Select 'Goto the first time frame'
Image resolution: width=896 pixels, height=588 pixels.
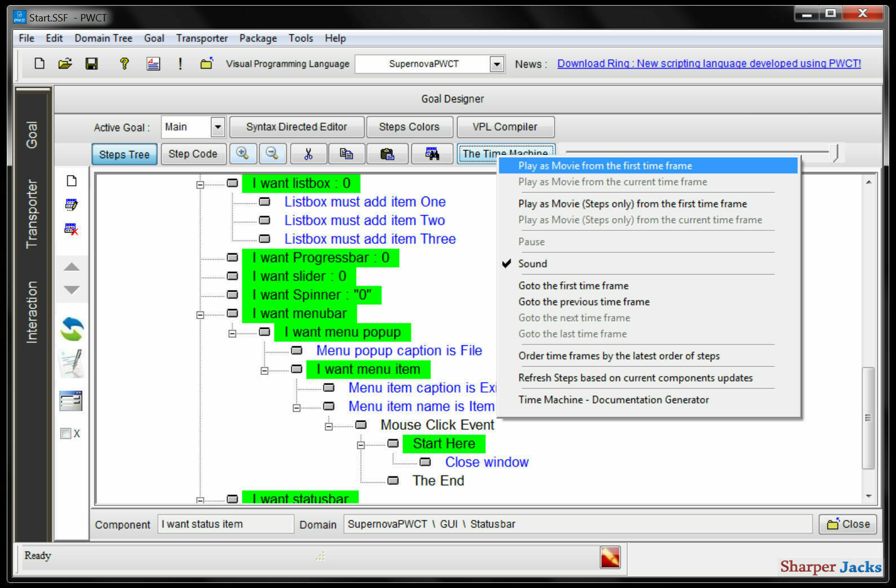[573, 286]
